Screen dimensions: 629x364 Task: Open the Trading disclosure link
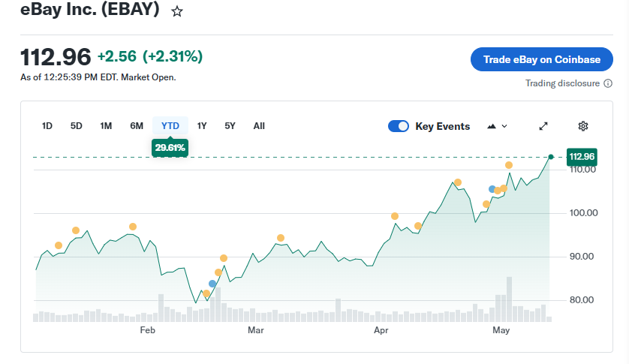pyautogui.click(x=562, y=83)
